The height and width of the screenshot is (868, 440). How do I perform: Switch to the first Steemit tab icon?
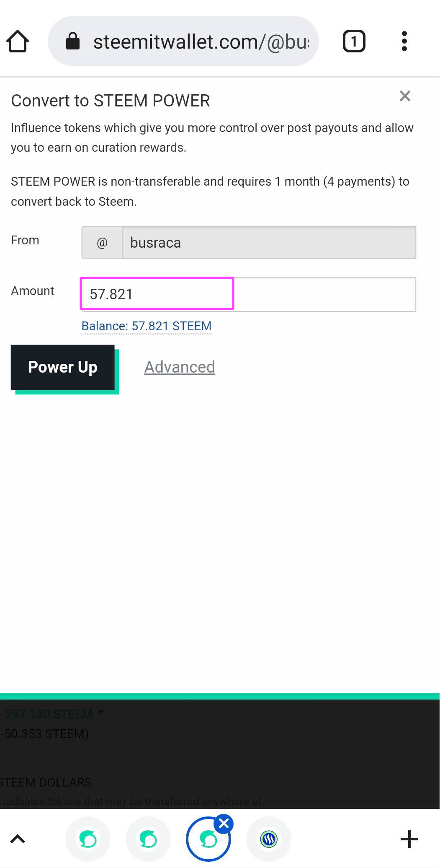(88, 839)
